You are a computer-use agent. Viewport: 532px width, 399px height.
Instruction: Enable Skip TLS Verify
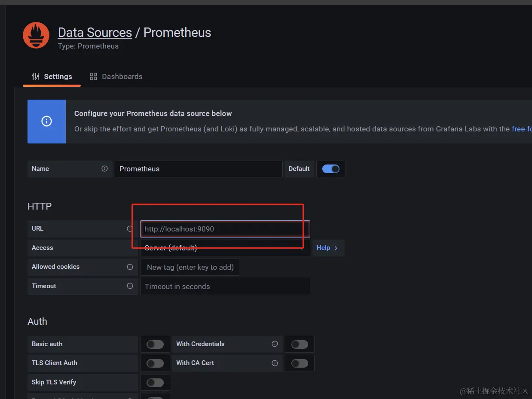[x=155, y=382]
